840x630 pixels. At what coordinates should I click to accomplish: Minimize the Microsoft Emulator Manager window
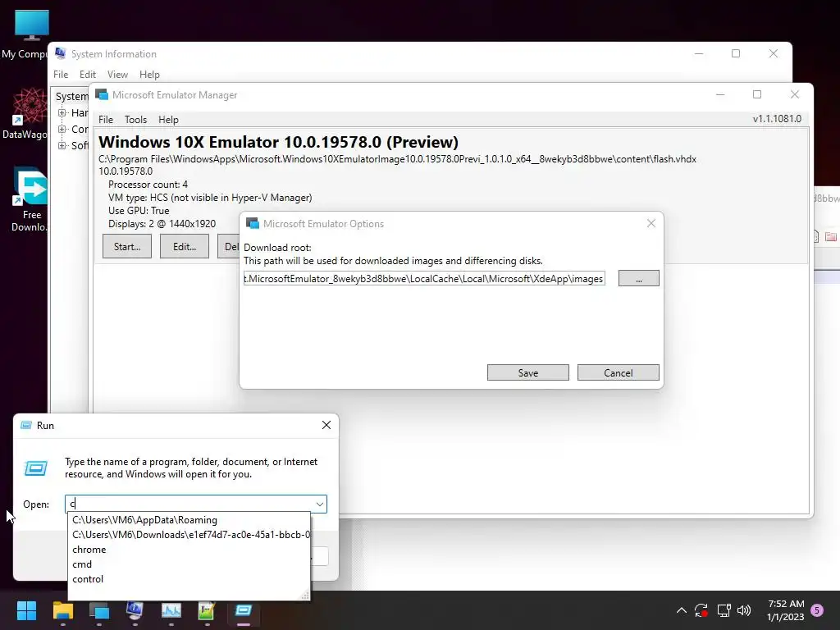point(720,94)
